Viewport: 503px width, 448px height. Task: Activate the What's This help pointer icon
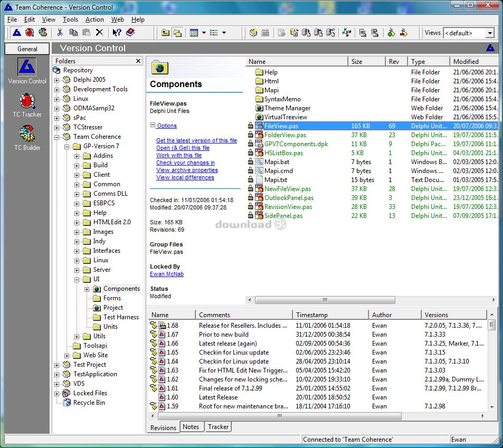117,32
